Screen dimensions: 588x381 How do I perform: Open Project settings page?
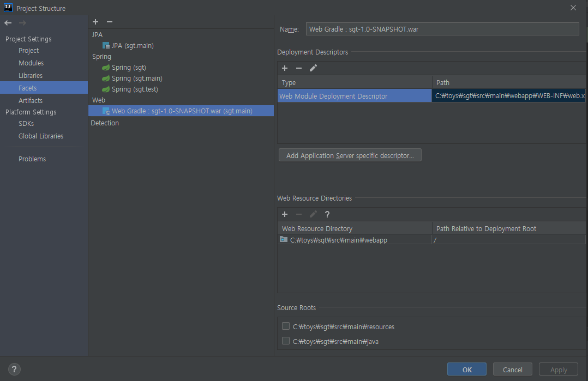(x=29, y=51)
